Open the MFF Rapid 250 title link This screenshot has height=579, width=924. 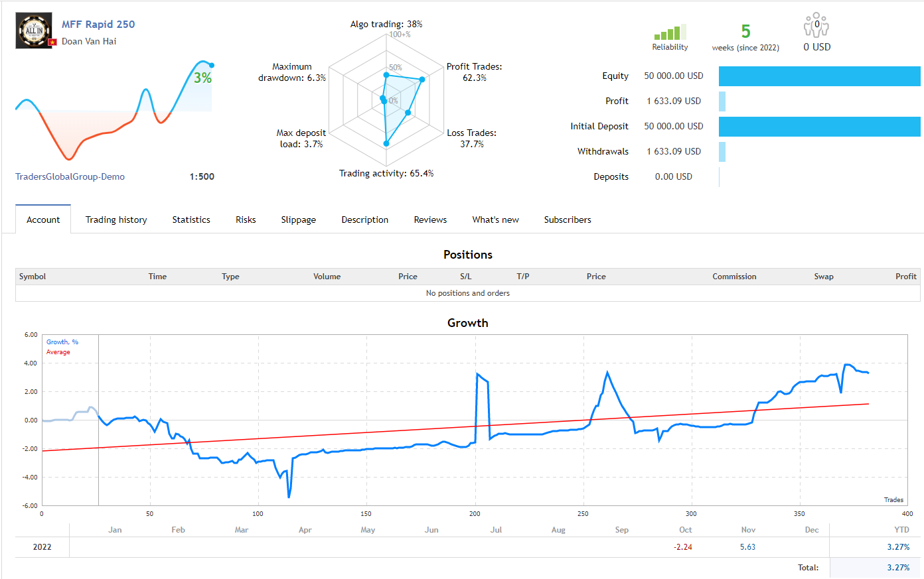click(x=98, y=24)
